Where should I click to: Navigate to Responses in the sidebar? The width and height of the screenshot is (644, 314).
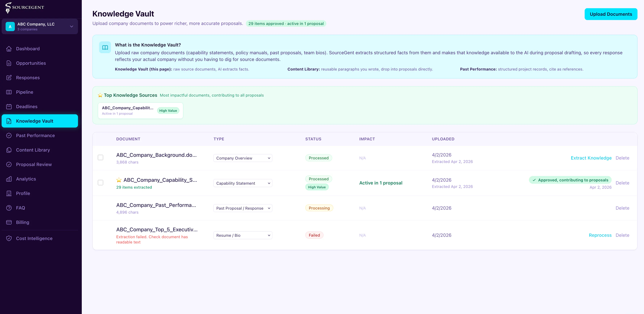pyautogui.click(x=40, y=78)
